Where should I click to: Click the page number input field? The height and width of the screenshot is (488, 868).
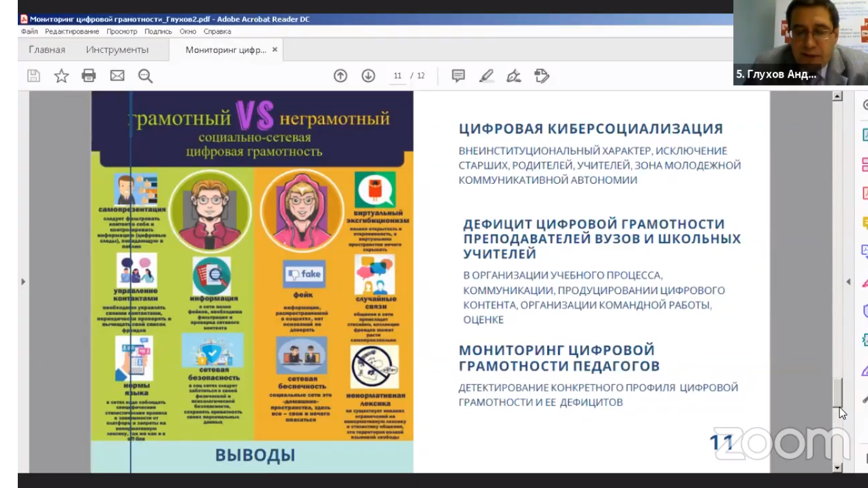(x=398, y=76)
